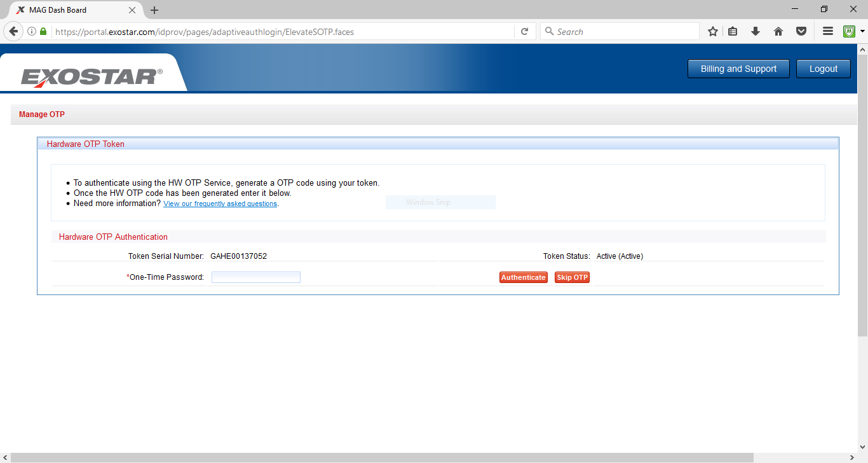The image size is (868, 463).
Task: Open the Firefox hamburger menu
Action: (828, 32)
